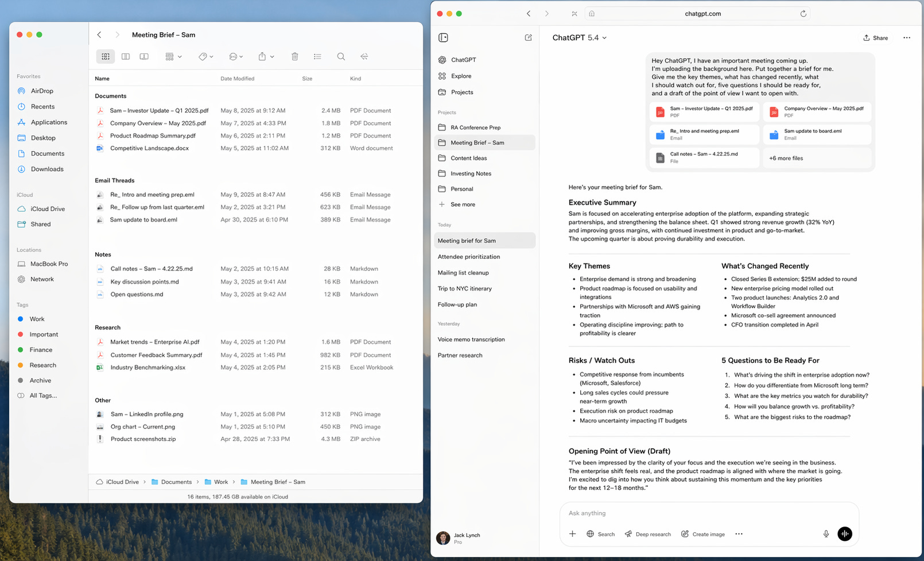Switch Finder to icon grid view

click(106, 56)
